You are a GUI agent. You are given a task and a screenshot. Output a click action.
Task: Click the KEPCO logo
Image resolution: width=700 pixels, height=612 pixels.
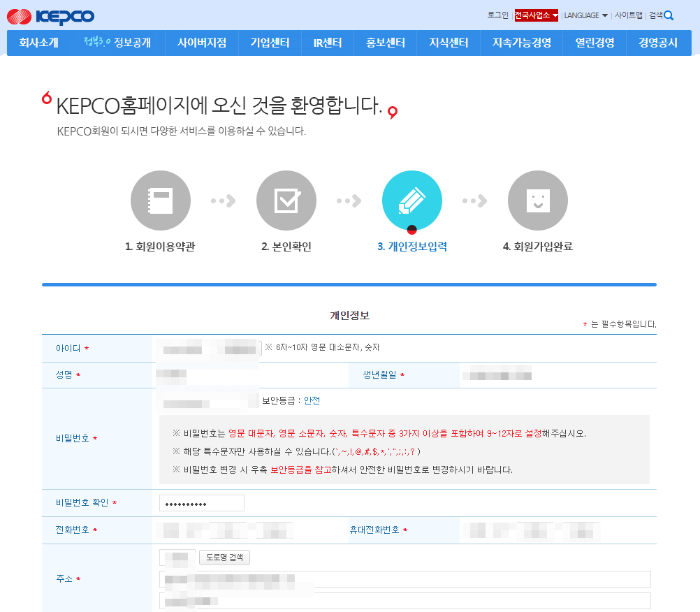click(x=50, y=17)
